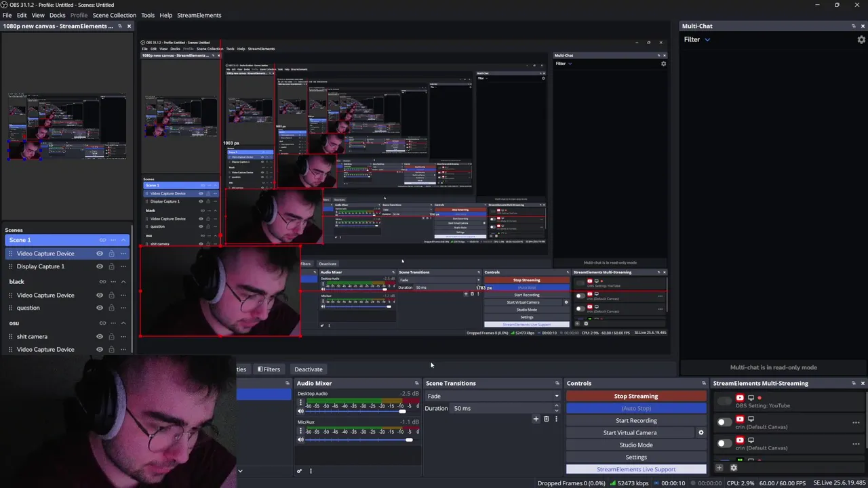The image size is (868, 488).
Task: Open source Filters button
Action: click(x=269, y=369)
